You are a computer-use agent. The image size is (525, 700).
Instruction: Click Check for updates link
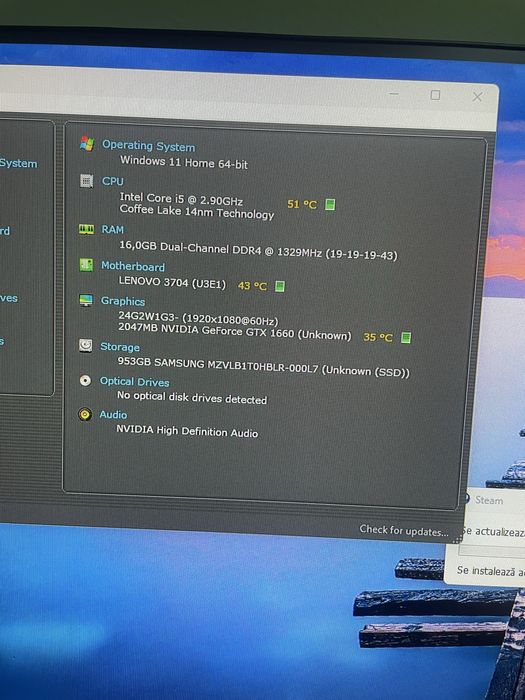click(x=404, y=530)
